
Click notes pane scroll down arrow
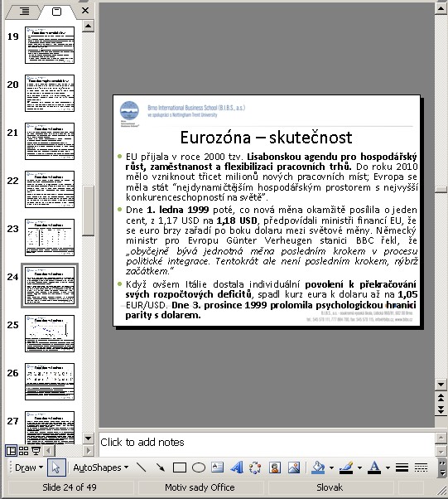(441, 451)
